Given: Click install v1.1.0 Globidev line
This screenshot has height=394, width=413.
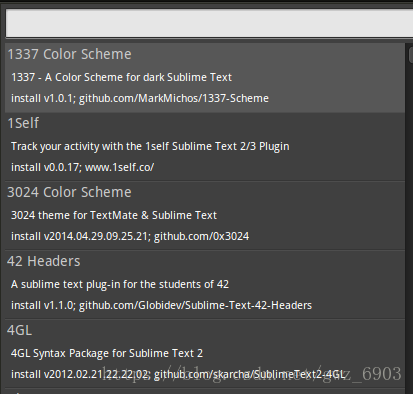Looking at the screenshot, I should [x=161, y=305].
